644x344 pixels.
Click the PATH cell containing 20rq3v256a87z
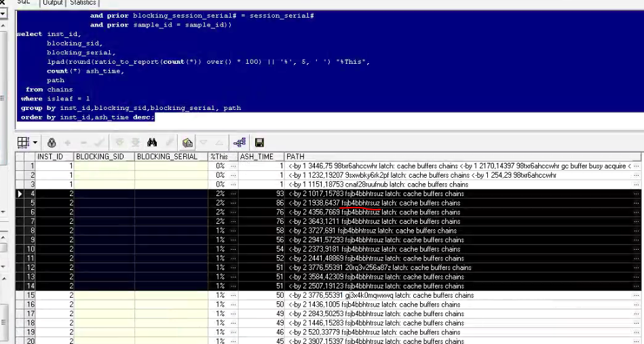pos(407,268)
